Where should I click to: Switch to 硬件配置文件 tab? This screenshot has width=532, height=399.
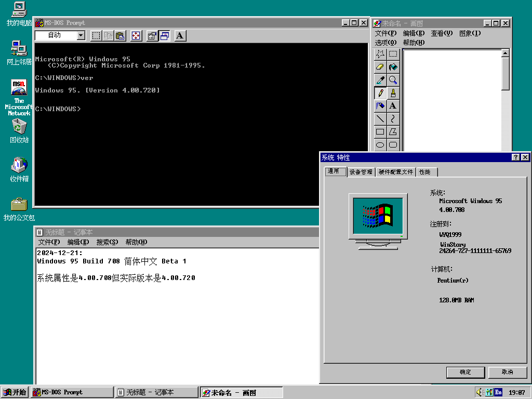(396, 172)
